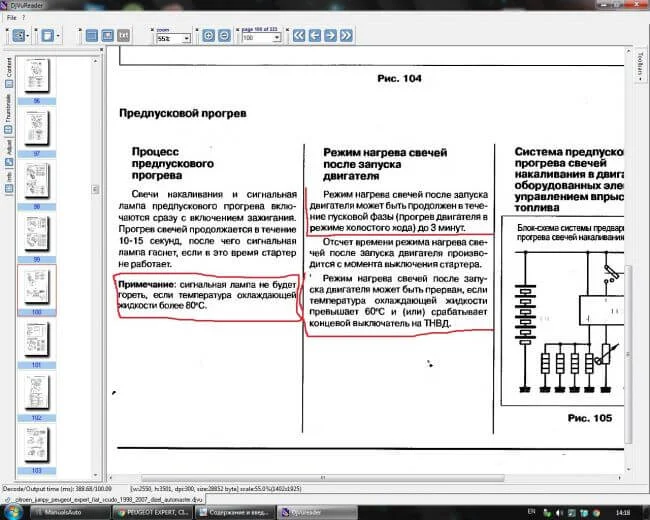The image size is (650, 520).
Task: Click the zoom in plus button
Action: [x=209, y=36]
